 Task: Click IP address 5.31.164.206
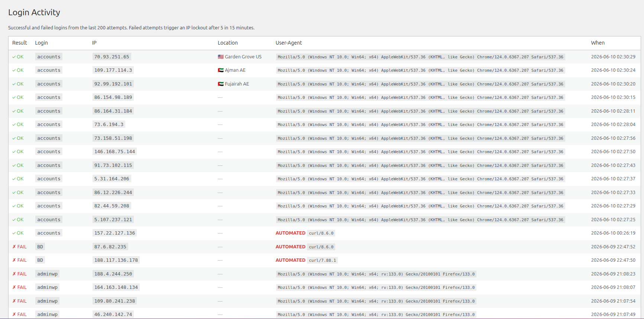tap(112, 179)
